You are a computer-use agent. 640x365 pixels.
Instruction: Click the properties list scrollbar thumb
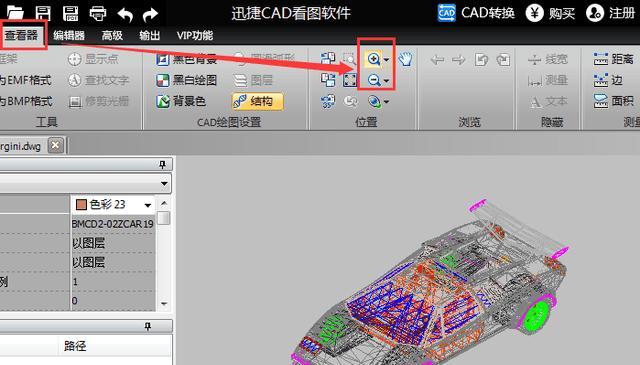(164, 218)
